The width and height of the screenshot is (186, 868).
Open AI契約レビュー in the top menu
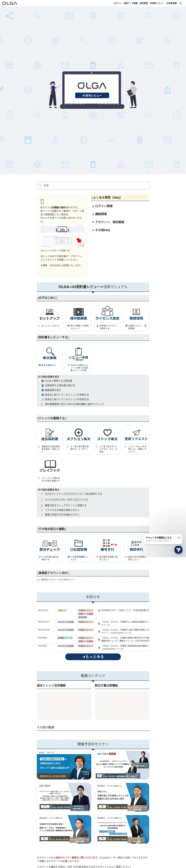tap(157, 3)
